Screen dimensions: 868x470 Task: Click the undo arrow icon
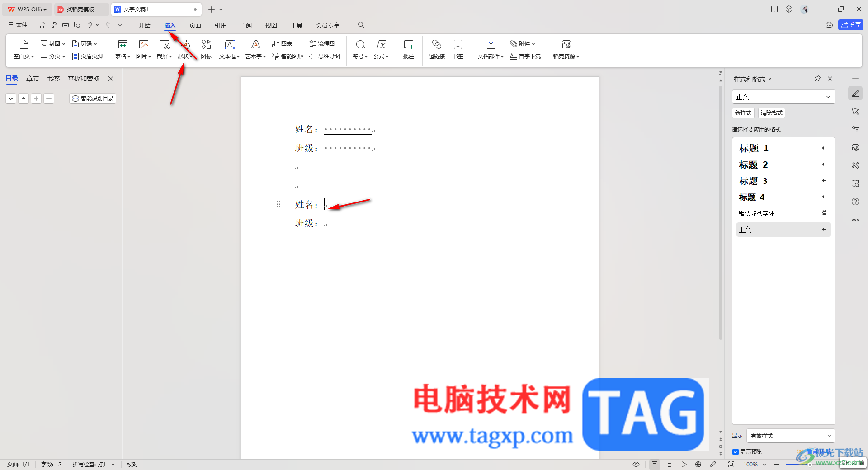tap(90, 25)
